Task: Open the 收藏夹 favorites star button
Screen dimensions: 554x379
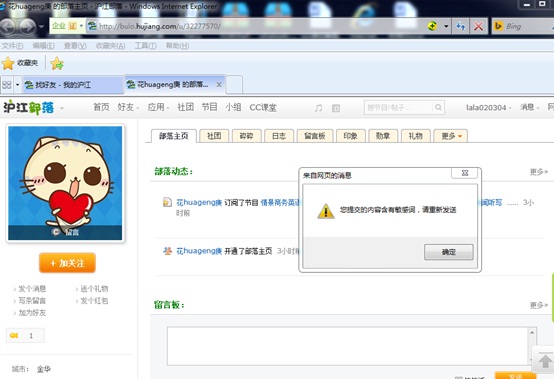Action: (20, 63)
